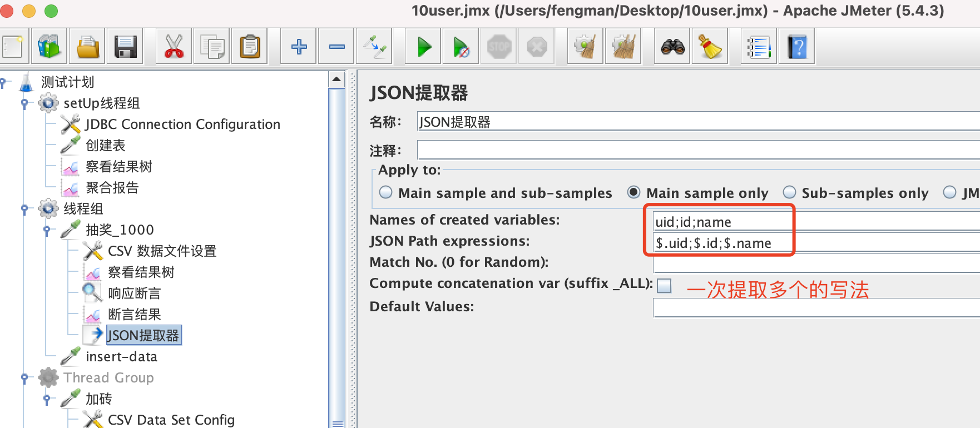The width and height of the screenshot is (980, 428).
Task: Click the Clear results broom icon
Action: coord(586,47)
